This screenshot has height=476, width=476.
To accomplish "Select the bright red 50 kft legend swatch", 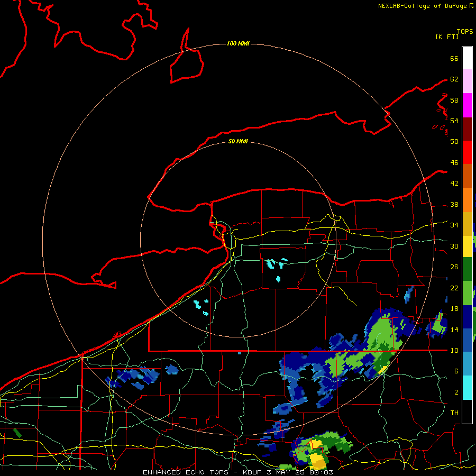I will 467,152.
